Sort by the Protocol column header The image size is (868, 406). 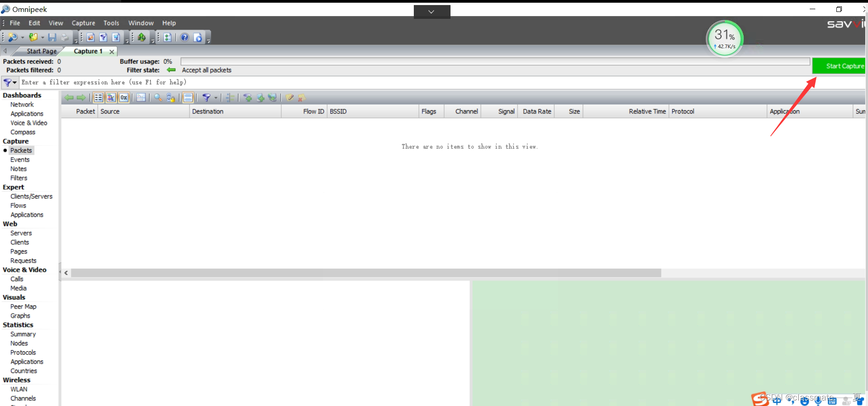(718, 111)
